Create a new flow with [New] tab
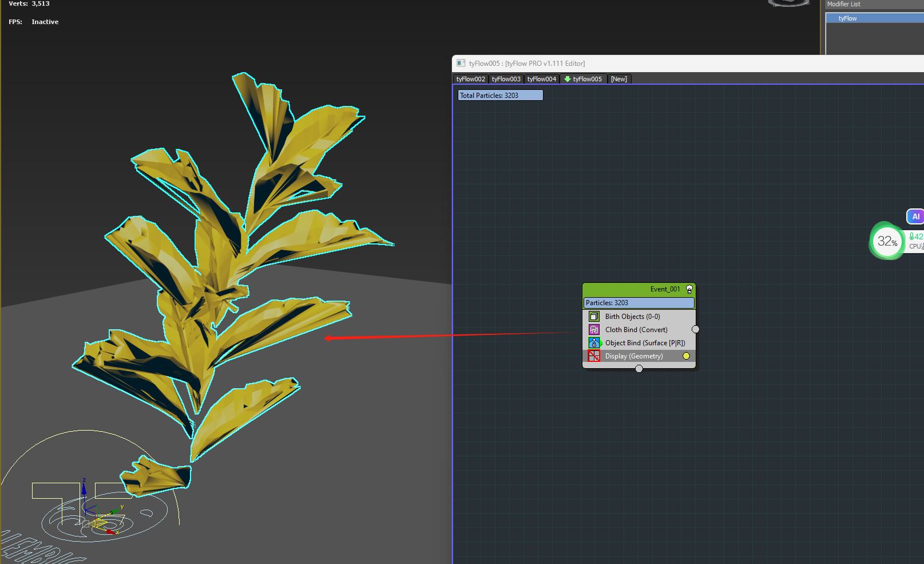This screenshot has height=564, width=924. click(618, 79)
